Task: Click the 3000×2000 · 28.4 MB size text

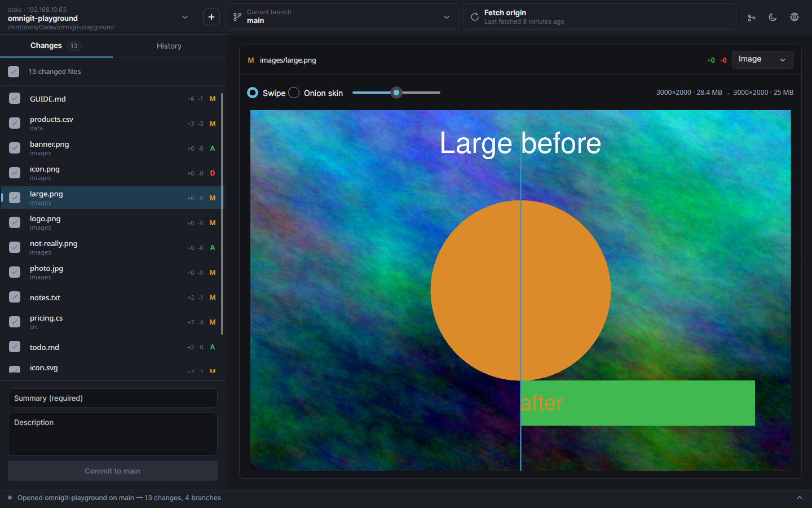Action: click(689, 93)
